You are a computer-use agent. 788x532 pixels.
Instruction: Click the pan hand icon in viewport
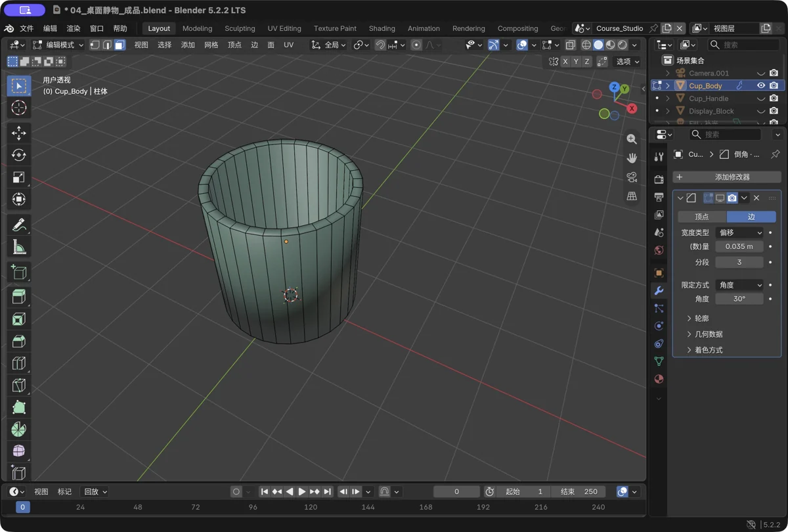tap(632, 158)
